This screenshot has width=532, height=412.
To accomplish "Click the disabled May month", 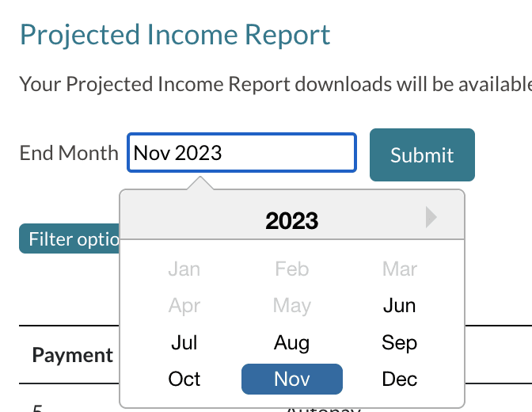I will 291,305.
